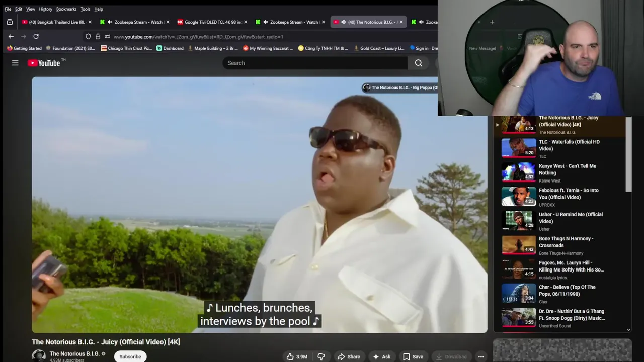Click the video title Juicy (Official Video)
Viewport: 644px width, 362px height.
point(106,342)
